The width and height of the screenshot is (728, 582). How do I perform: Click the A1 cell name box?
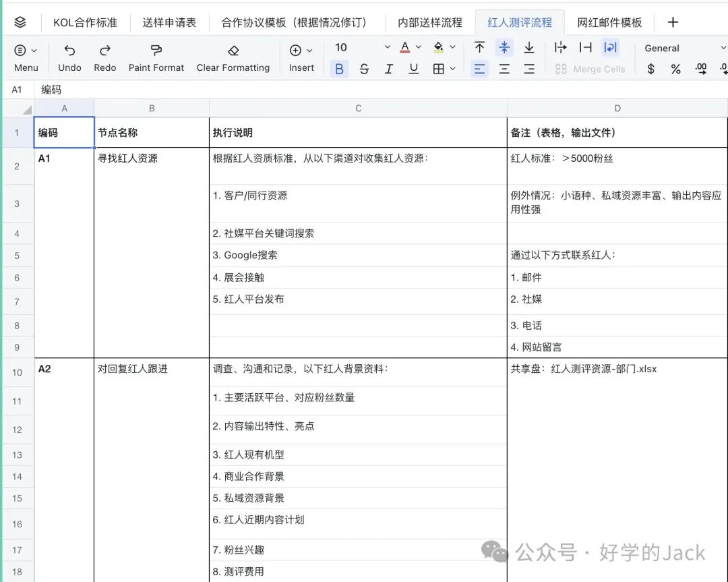tap(17, 90)
